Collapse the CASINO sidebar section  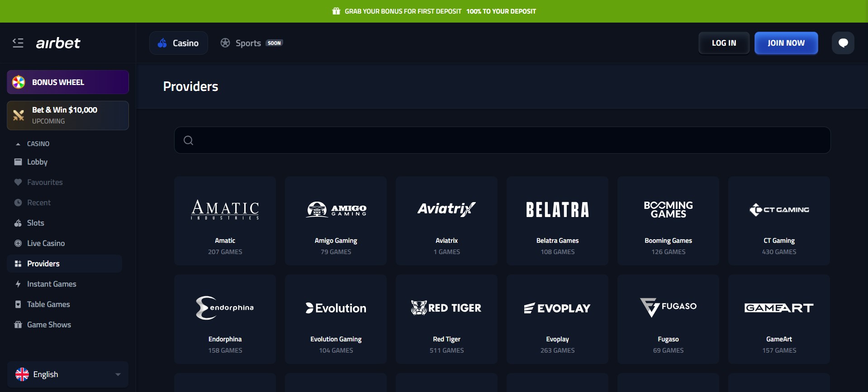coord(33,144)
